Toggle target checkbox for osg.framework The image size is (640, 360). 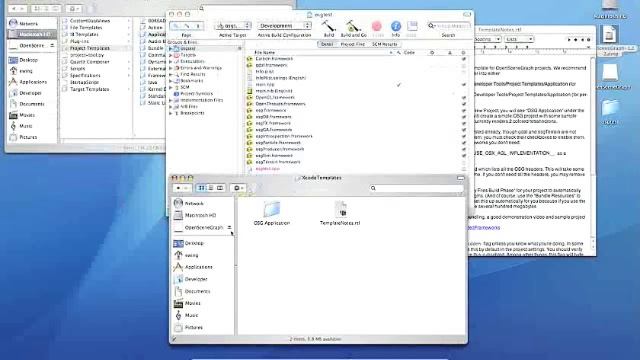(x=463, y=110)
